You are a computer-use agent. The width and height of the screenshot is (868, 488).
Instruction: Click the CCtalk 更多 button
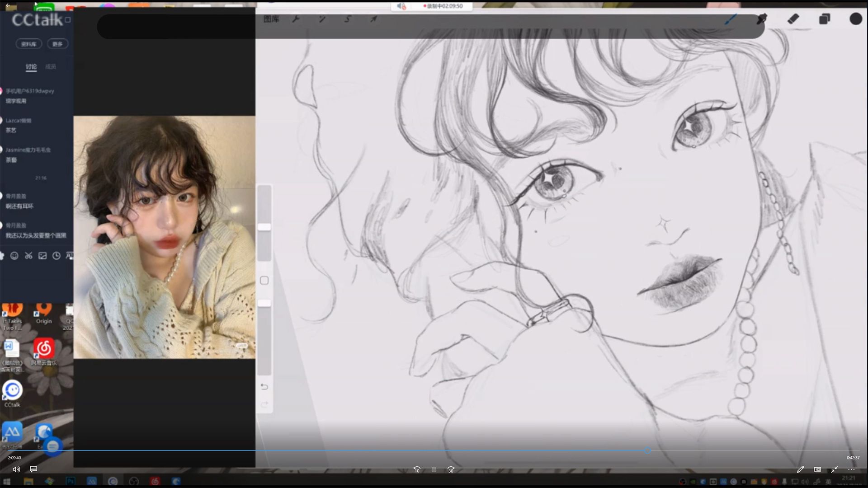tap(57, 44)
